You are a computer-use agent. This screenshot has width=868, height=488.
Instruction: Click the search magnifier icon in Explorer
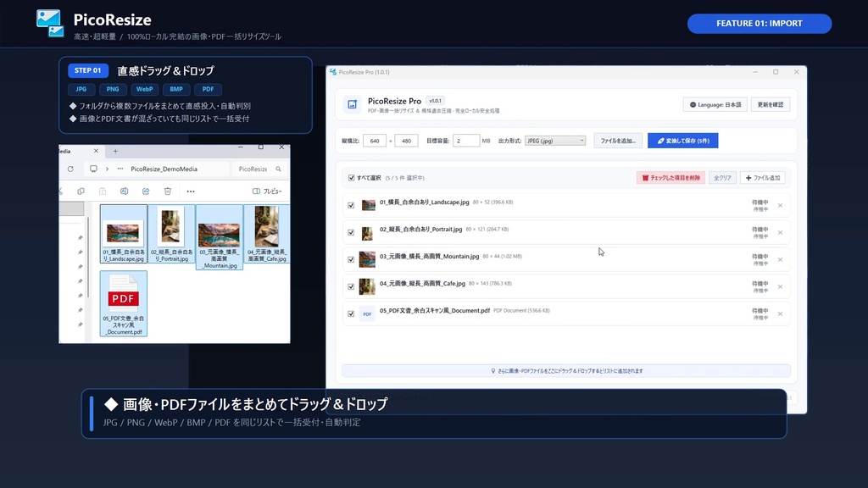278,169
